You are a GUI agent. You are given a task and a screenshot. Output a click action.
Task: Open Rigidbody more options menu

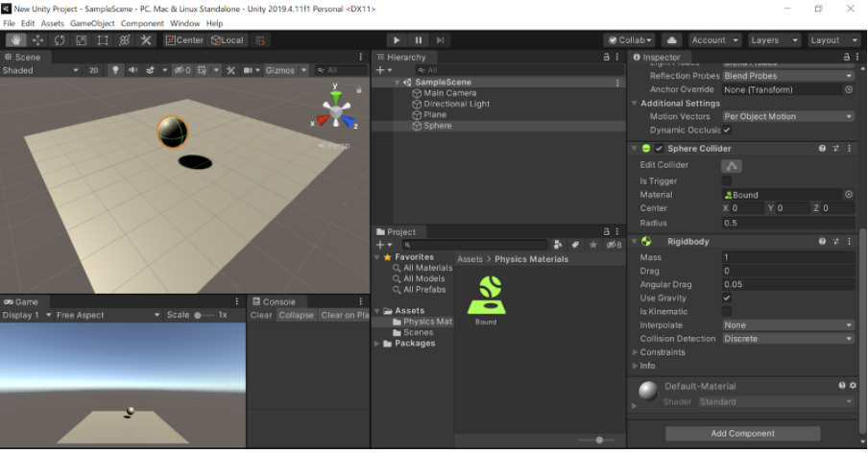849,241
